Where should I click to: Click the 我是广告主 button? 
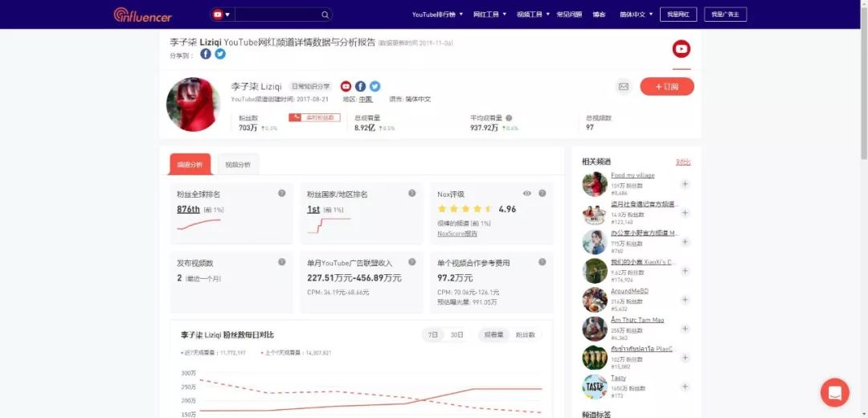(725, 14)
